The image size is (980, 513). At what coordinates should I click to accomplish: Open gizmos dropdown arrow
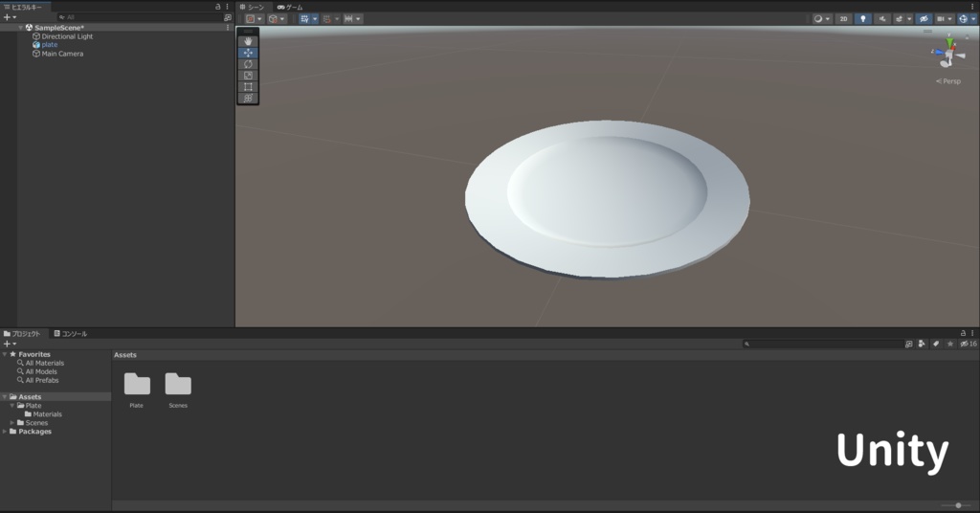click(x=973, y=19)
